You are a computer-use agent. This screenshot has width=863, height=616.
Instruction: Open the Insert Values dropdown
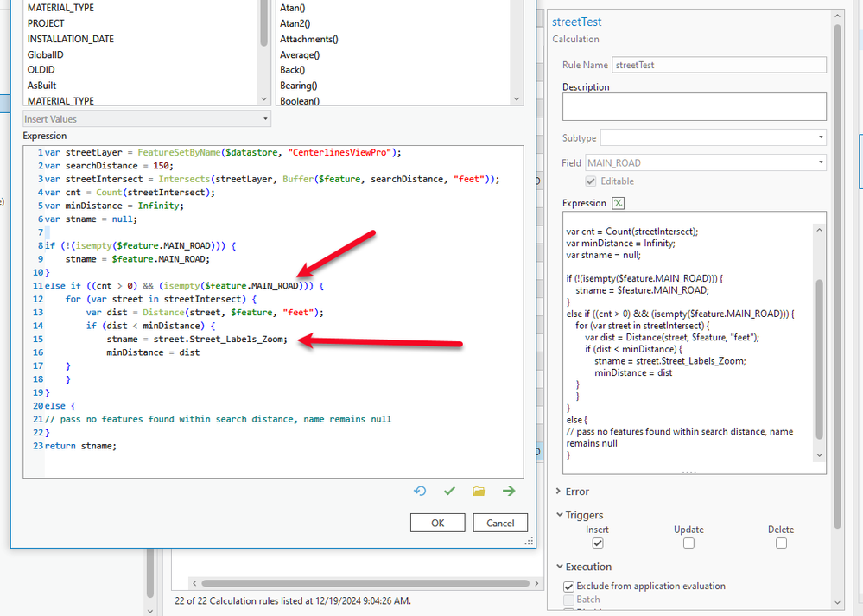(x=147, y=119)
